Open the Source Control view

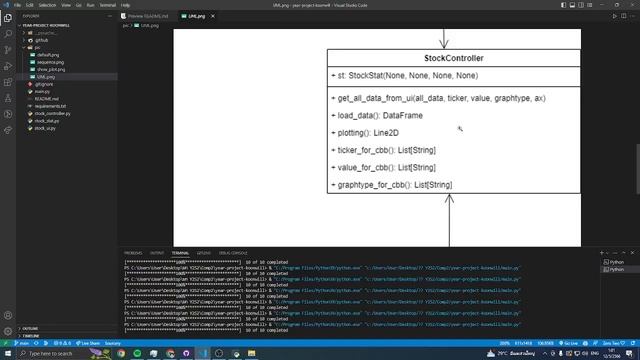(x=8, y=50)
